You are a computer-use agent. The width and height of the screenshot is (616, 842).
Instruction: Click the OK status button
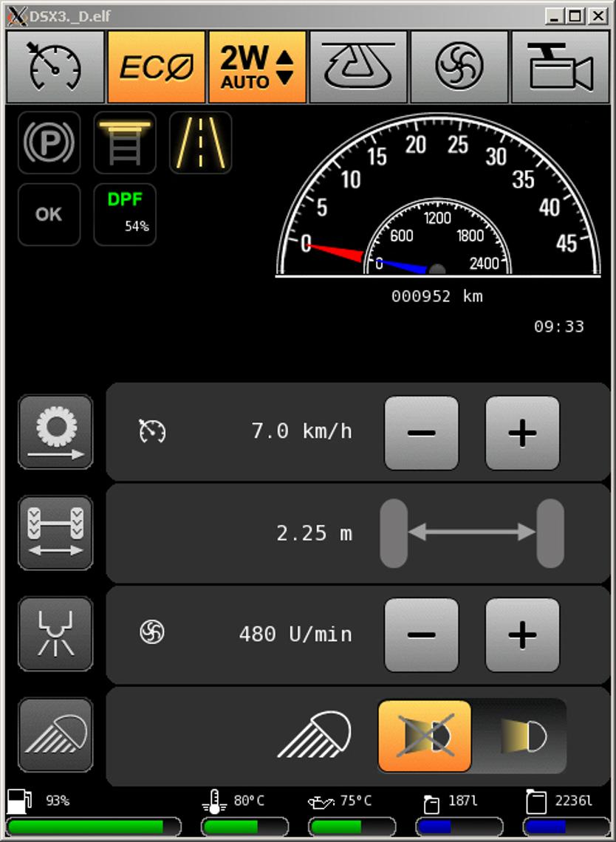point(49,214)
